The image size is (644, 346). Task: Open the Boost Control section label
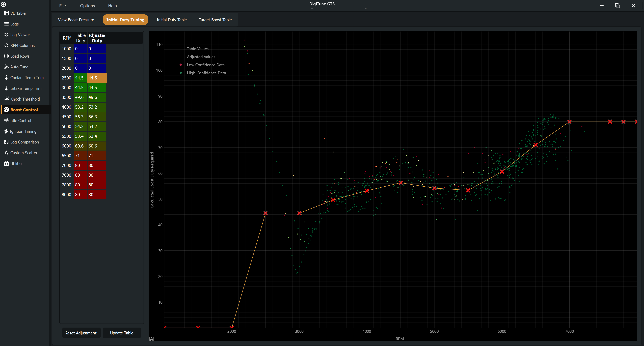pos(24,110)
